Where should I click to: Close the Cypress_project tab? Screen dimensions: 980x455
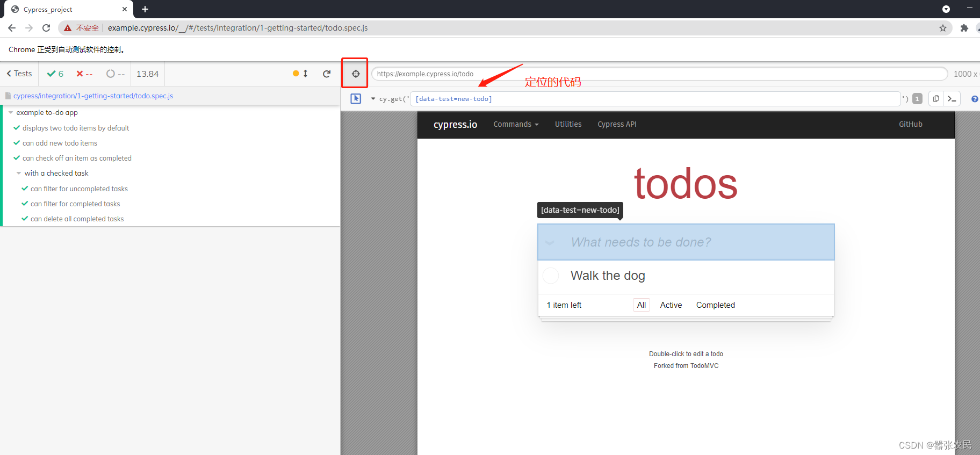click(125, 9)
